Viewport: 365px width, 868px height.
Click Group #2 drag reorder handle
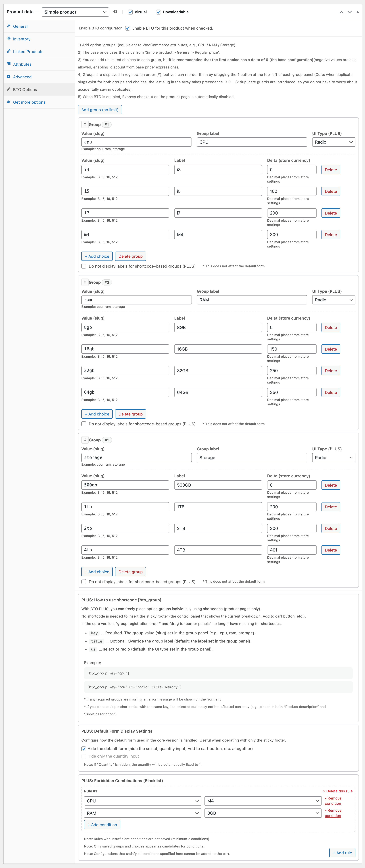point(85,282)
